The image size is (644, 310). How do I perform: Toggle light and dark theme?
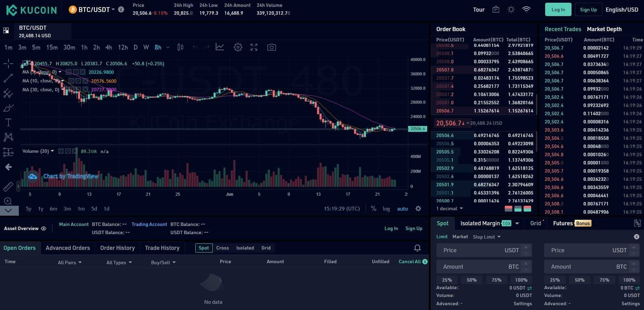[511, 10]
